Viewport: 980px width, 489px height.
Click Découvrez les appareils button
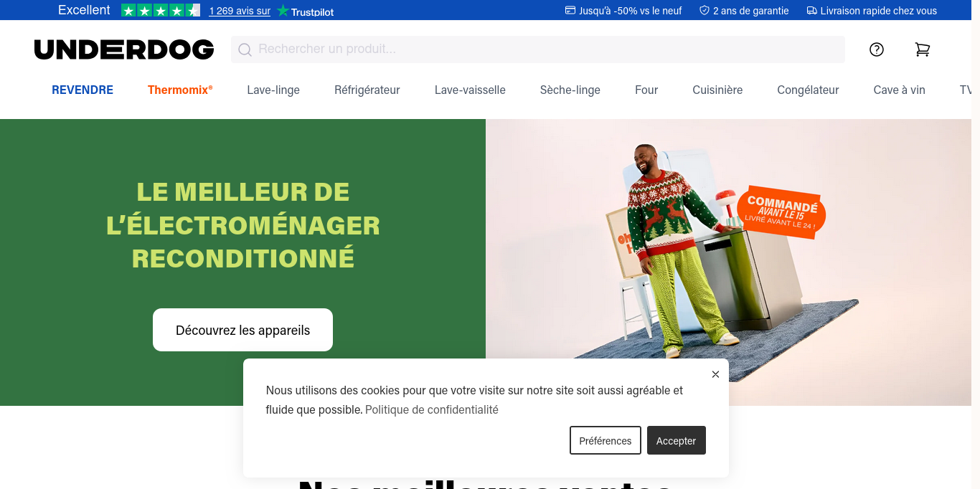pos(242,330)
